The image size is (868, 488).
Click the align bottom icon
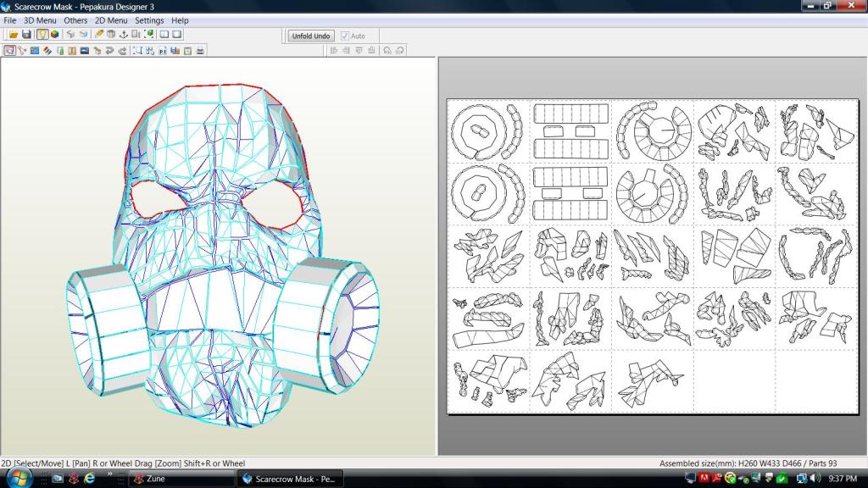coord(371,51)
